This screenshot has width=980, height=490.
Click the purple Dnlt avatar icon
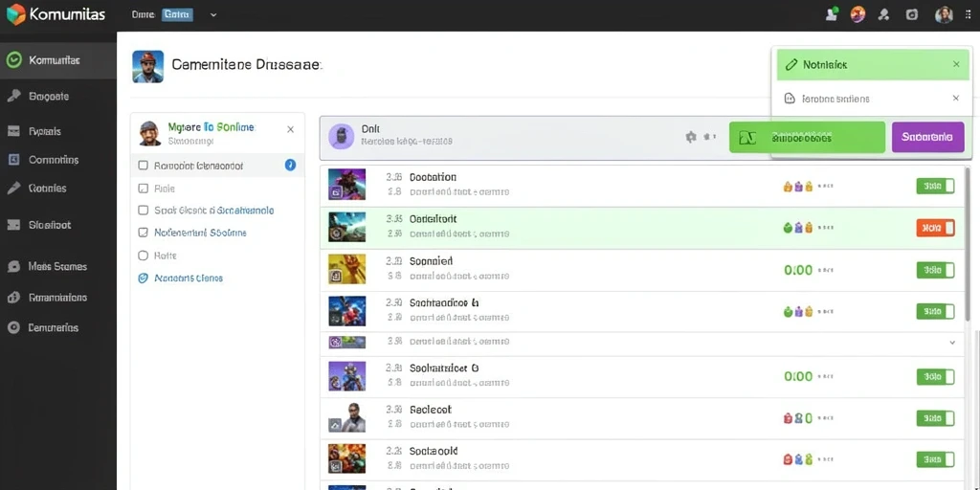click(x=342, y=136)
